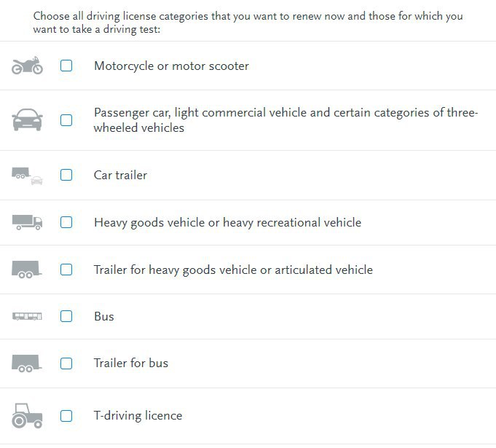
Task: Check the Motorcycle or motor scooter box
Action: [x=66, y=66]
